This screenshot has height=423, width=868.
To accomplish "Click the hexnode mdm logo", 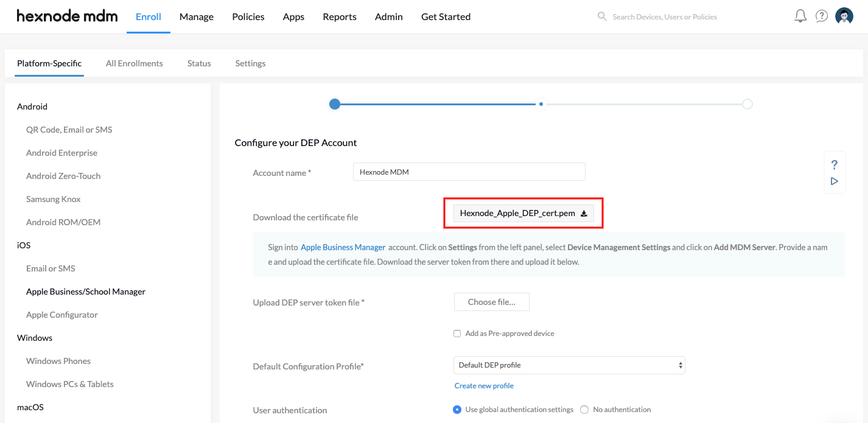I will (x=67, y=16).
